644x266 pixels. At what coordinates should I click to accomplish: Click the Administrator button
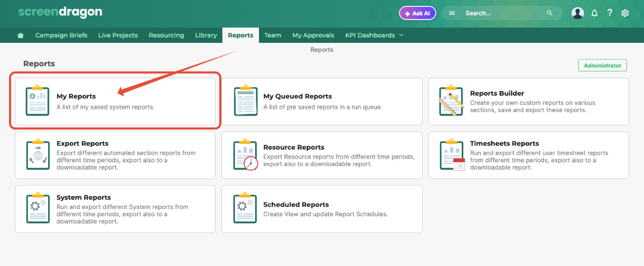[603, 66]
